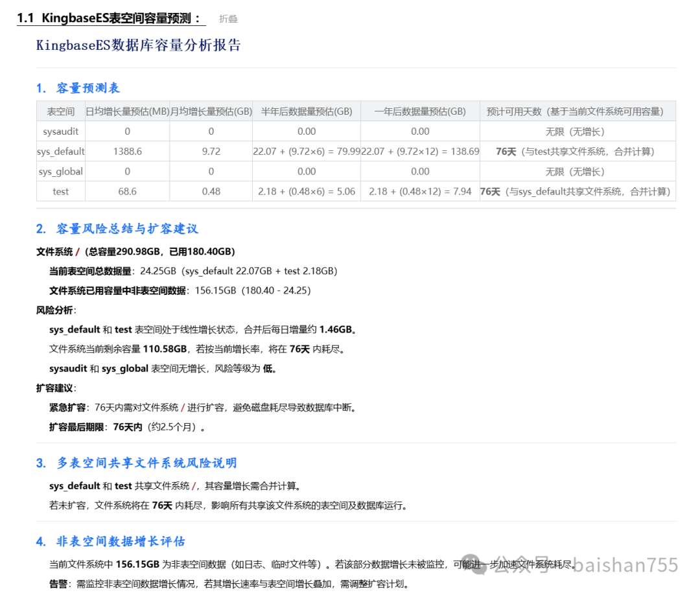The width and height of the screenshot is (700, 593).
Task: Click the 扩容最后期限 76天内 line
Action: click(127, 427)
